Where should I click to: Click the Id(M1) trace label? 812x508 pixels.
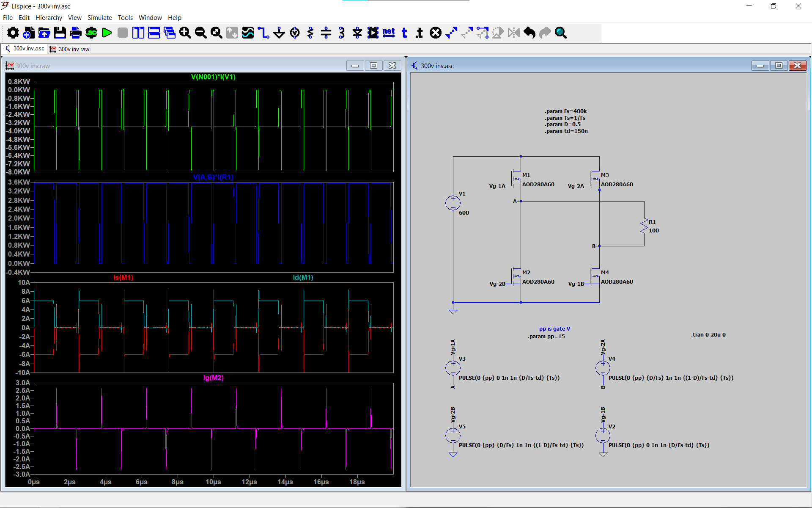click(x=303, y=277)
